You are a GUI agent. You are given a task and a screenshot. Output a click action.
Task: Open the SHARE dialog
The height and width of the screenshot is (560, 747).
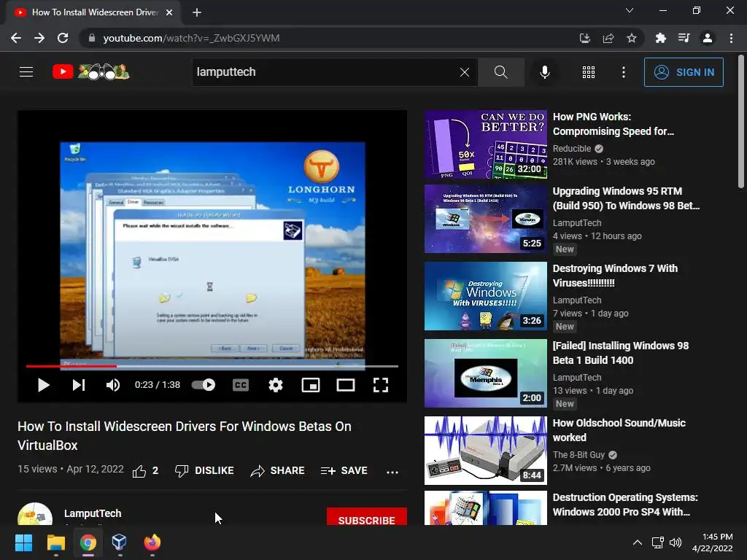click(x=277, y=471)
